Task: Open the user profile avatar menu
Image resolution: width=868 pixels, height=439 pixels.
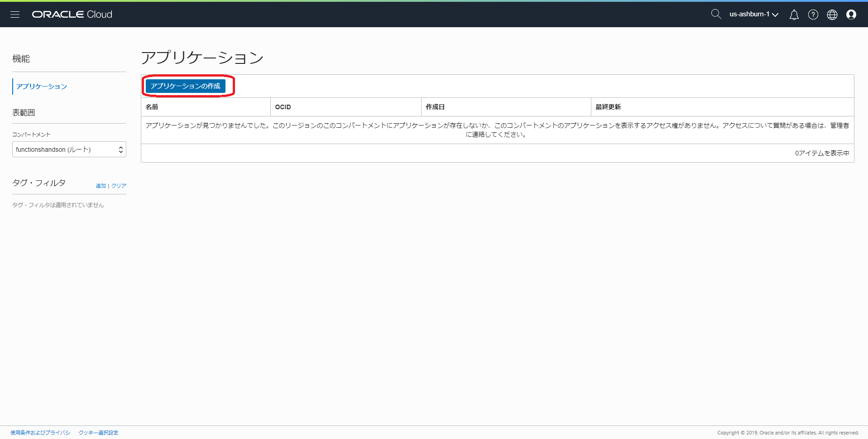Action: pyautogui.click(x=851, y=15)
